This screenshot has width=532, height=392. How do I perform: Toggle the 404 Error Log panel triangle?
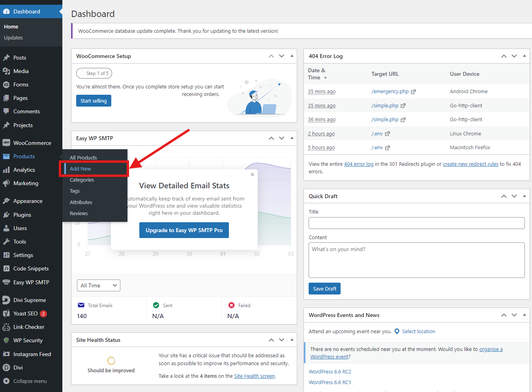pyautogui.click(x=525, y=56)
